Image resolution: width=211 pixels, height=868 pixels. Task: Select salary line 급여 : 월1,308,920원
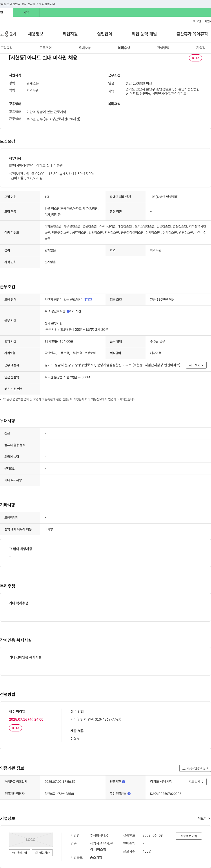click(26, 178)
